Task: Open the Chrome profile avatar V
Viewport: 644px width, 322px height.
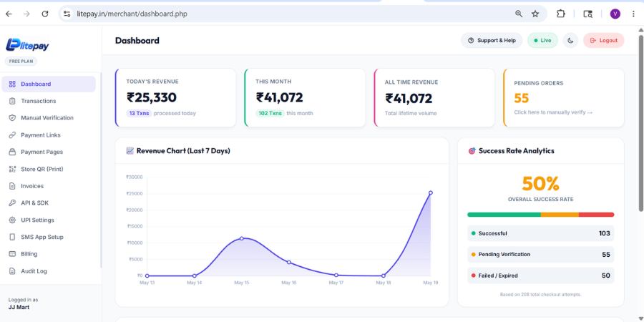Action: pos(615,14)
